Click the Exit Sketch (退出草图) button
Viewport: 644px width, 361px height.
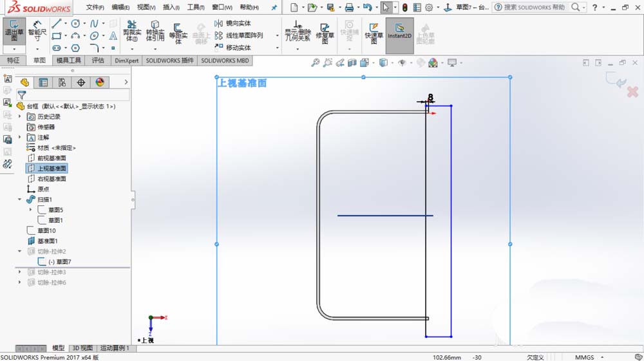point(14,31)
